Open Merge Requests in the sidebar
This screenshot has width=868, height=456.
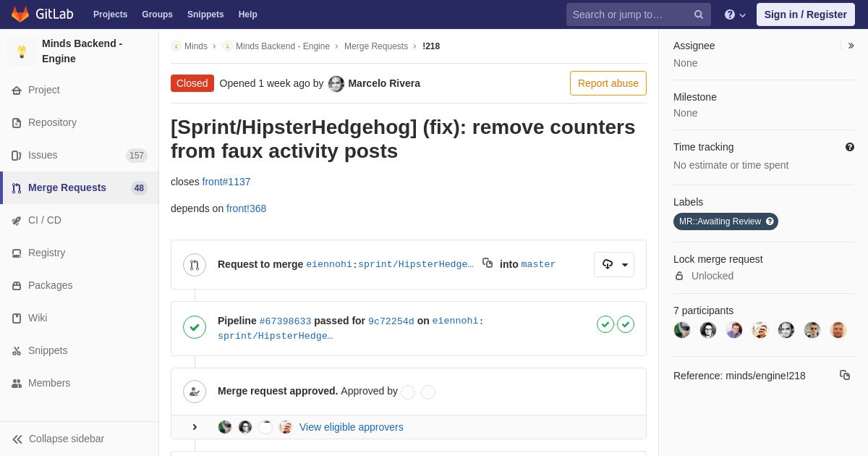[x=80, y=187]
